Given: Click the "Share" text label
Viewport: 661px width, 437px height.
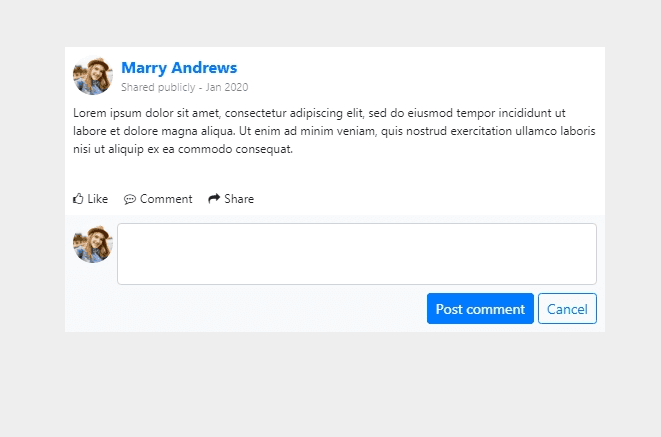Looking at the screenshot, I should tap(239, 199).
